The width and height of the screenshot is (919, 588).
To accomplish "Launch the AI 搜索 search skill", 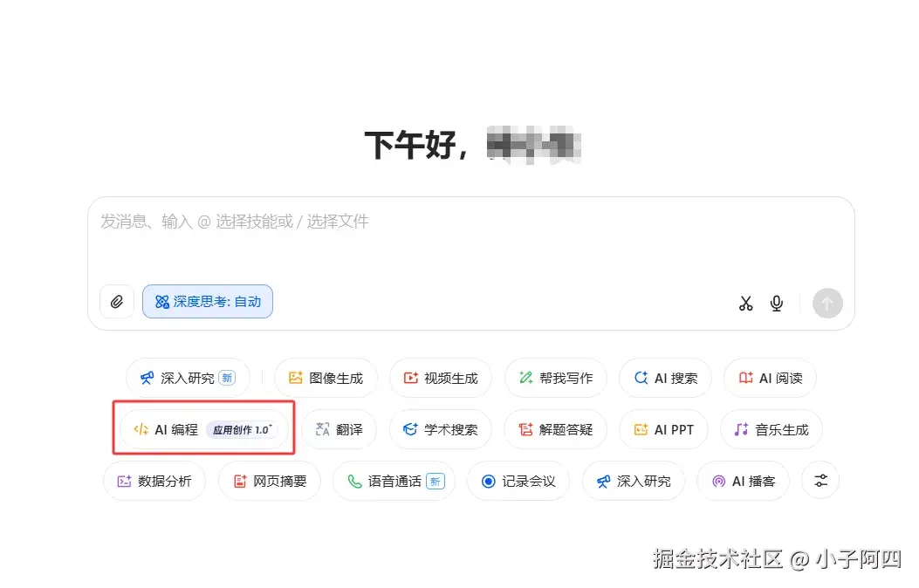I will (665, 378).
